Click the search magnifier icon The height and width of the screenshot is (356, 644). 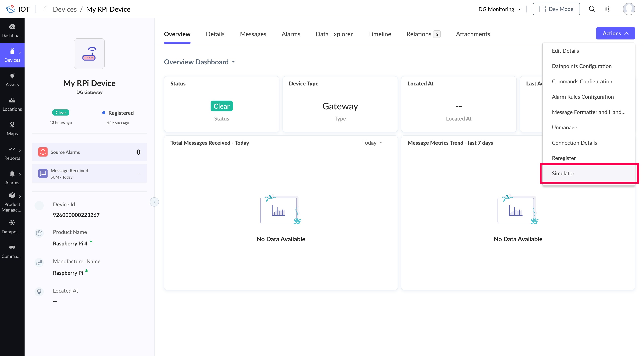pos(592,9)
